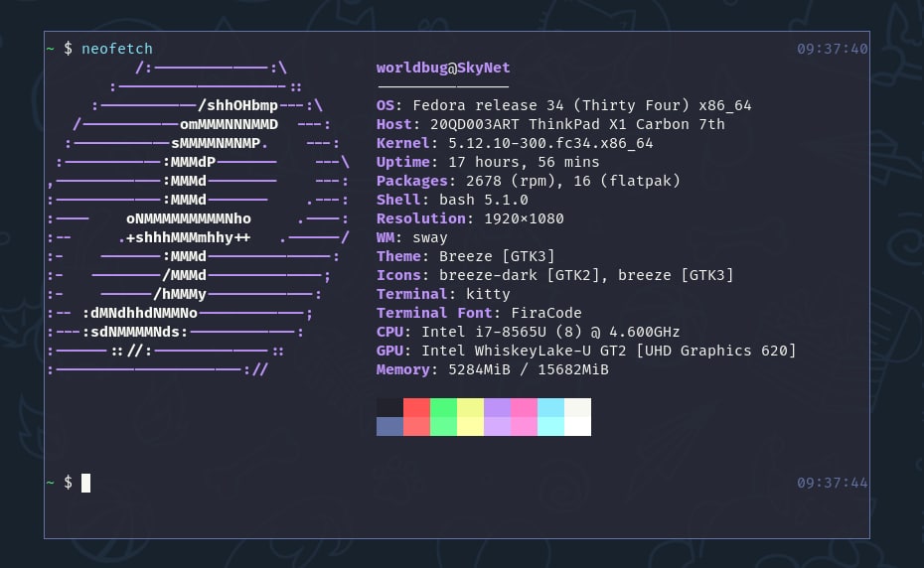
Task: Click the CPU line Intel i7-8565U
Action: click(x=528, y=332)
